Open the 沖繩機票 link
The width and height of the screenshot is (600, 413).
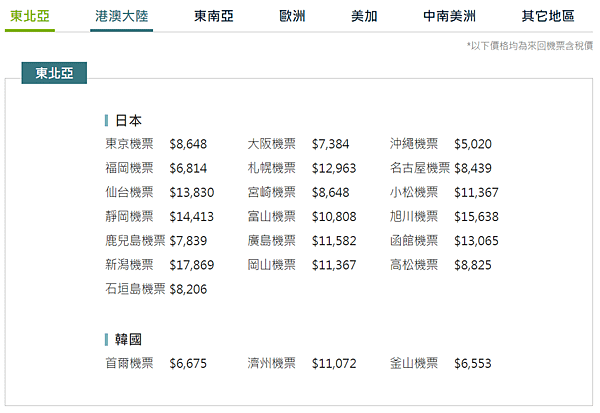click(414, 144)
